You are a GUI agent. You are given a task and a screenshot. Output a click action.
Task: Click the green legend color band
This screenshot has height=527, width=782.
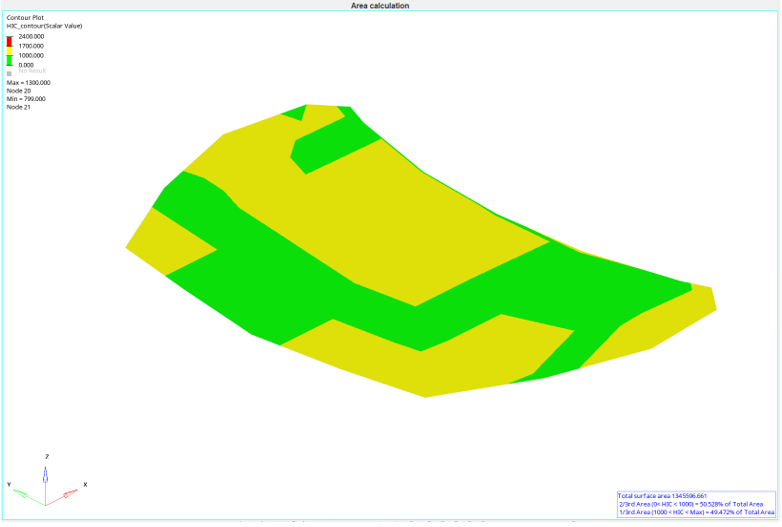click(x=10, y=60)
